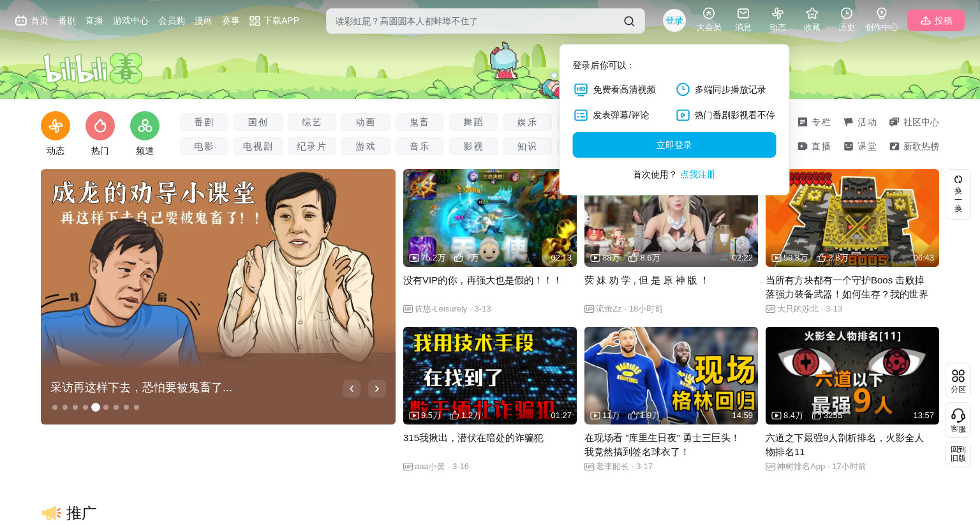Viewport: 980px width, 526px height.
Task: Click the 首页 home TV icon
Action: tap(21, 20)
